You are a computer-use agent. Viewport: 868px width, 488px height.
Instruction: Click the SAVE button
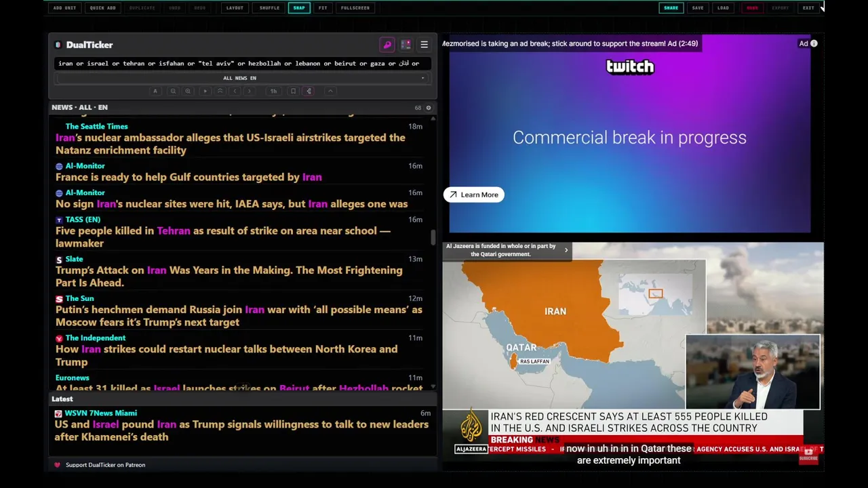point(698,8)
